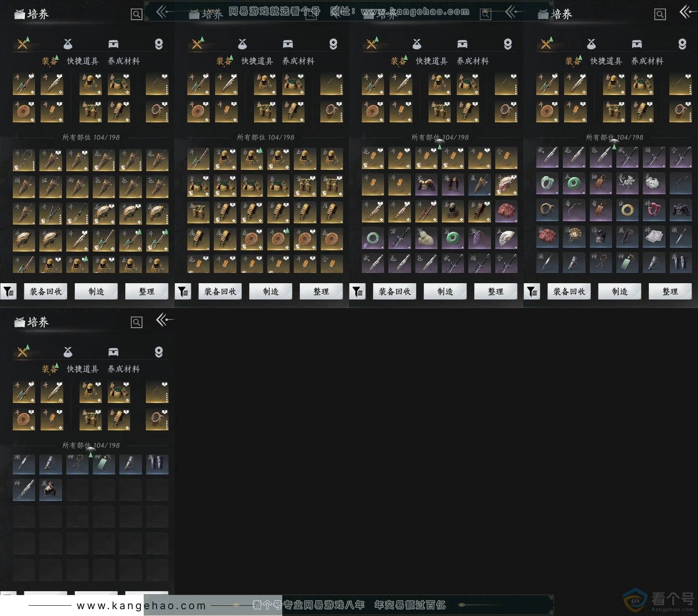Select gem pin category icon in bottom panel
The height and width of the screenshot is (616, 698).
(159, 352)
